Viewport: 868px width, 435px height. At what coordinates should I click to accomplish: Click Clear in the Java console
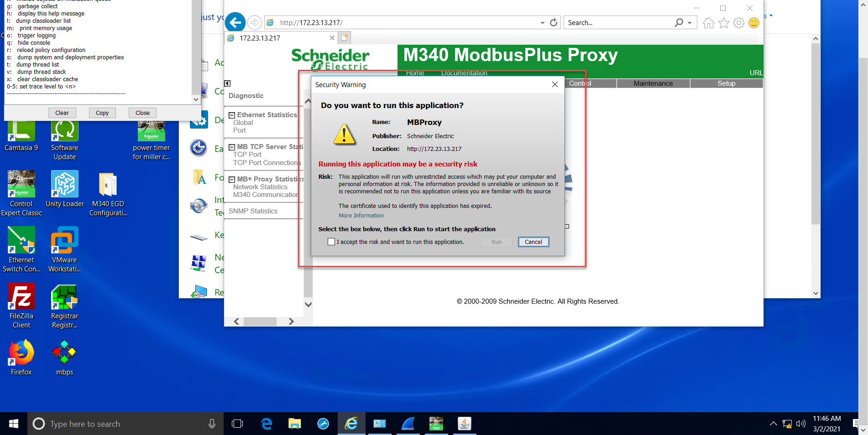(x=62, y=113)
